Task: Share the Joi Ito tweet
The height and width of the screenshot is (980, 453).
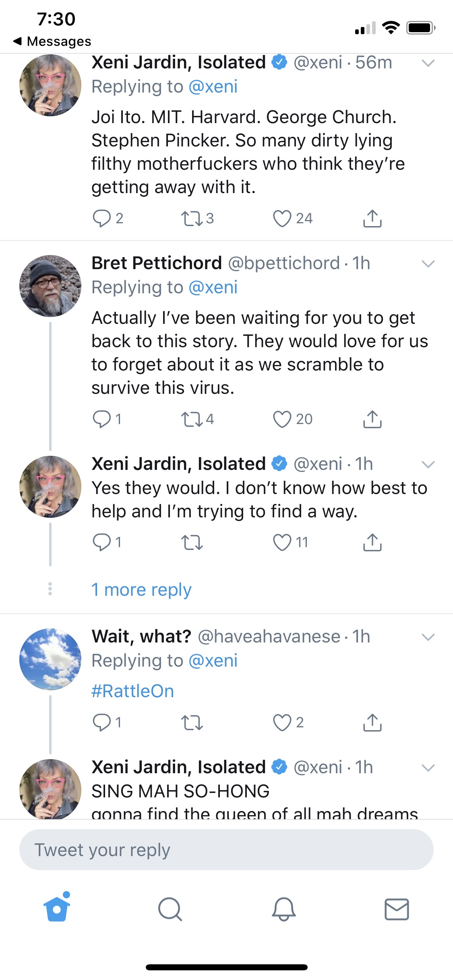Action: (x=372, y=218)
